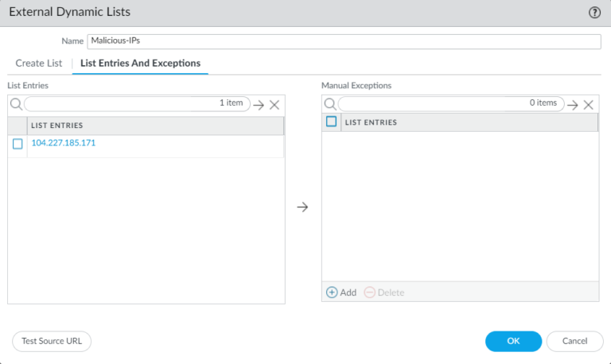This screenshot has height=364, width=611.
Task: Focus the Name field containing Malicious-IPs
Action: click(x=344, y=41)
